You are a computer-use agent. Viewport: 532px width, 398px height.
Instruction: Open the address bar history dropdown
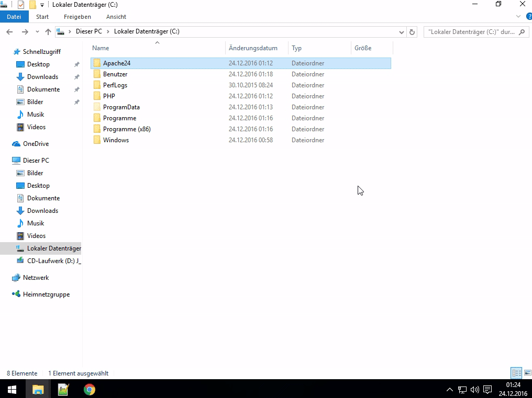pyautogui.click(x=402, y=32)
